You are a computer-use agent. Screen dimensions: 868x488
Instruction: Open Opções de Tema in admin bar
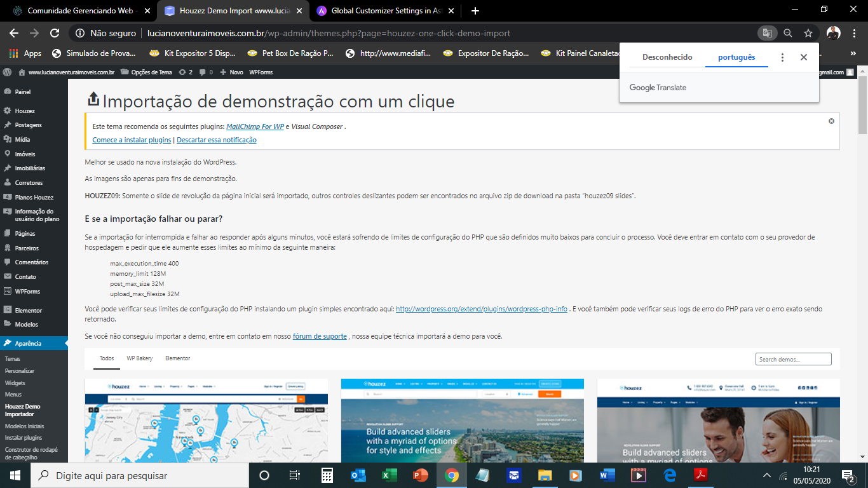146,72
